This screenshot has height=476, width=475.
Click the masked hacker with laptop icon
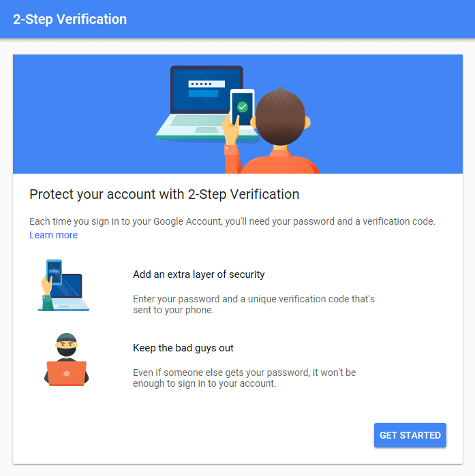click(x=67, y=360)
